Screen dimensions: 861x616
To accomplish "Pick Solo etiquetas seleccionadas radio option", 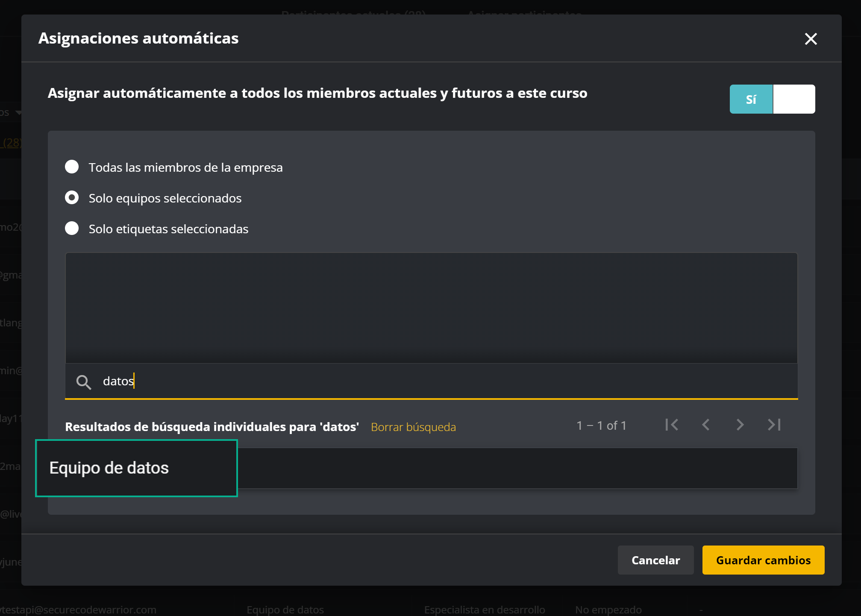I will [x=72, y=229].
